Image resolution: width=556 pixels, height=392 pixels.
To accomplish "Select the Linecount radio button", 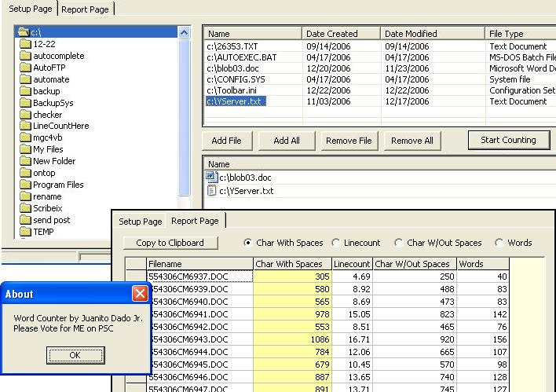I will [x=337, y=244].
